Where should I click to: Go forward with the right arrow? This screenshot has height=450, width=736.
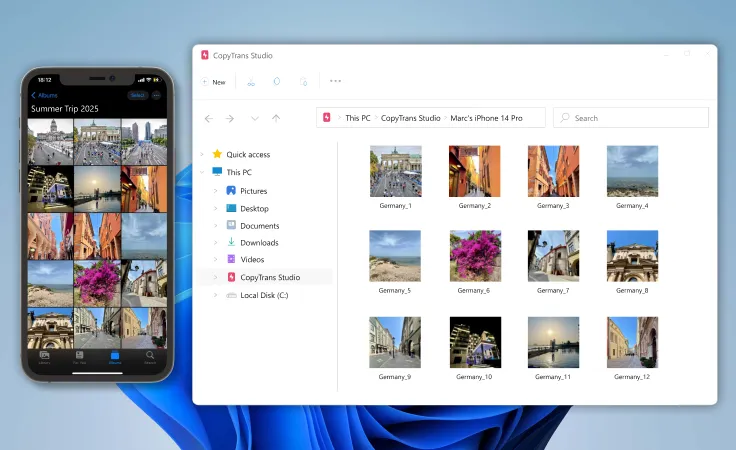point(230,118)
